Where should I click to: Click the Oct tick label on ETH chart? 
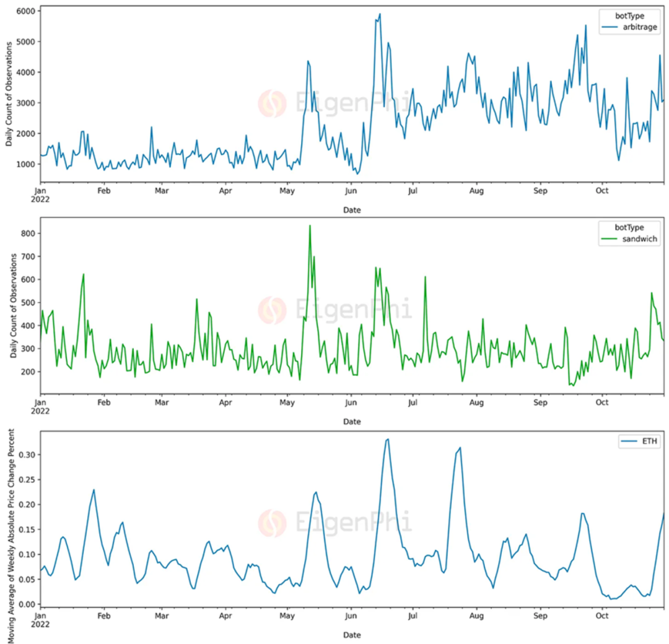[602, 616]
